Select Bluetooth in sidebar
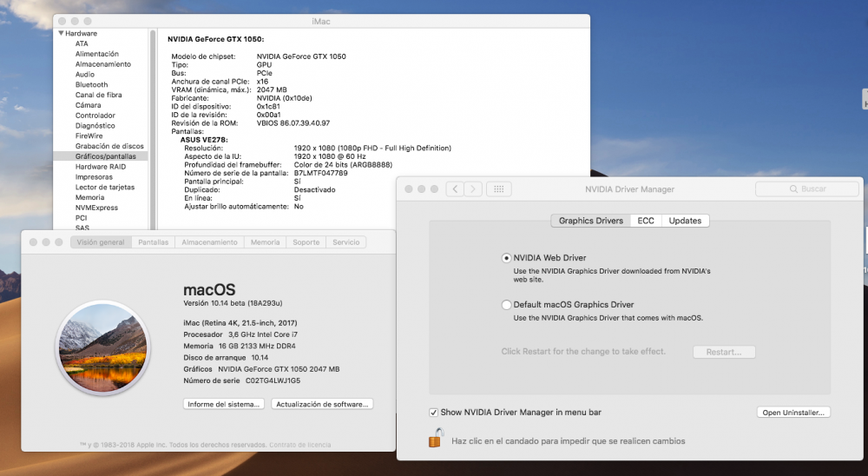Image resolution: width=868 pixels, height=476 pixels. pyautogui.click(x=91, y=85)
